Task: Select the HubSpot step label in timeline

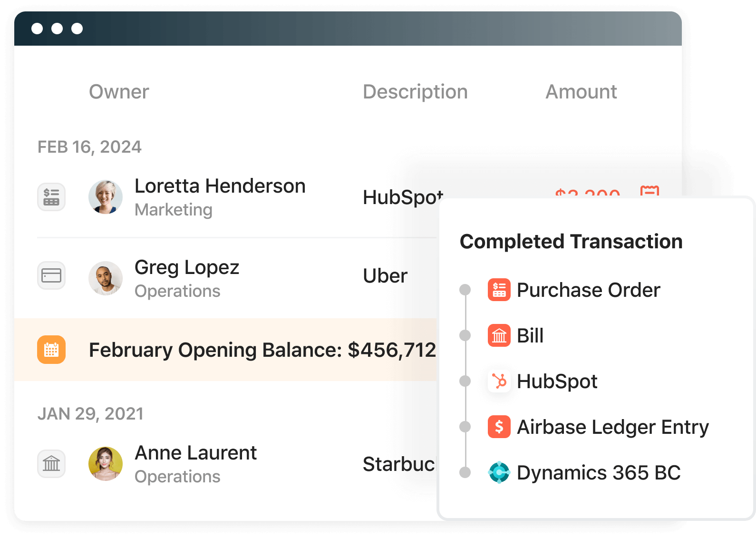Action: tap(557, 381)
